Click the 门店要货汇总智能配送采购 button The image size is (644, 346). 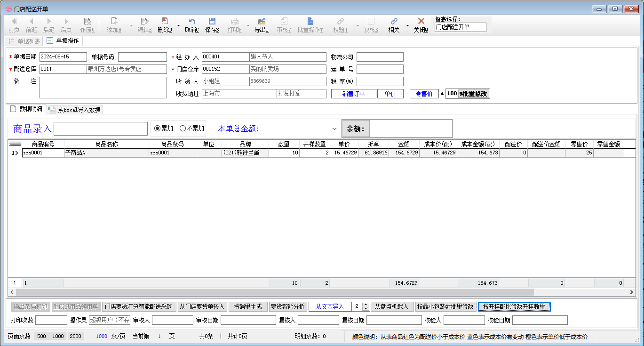(139, 306)
